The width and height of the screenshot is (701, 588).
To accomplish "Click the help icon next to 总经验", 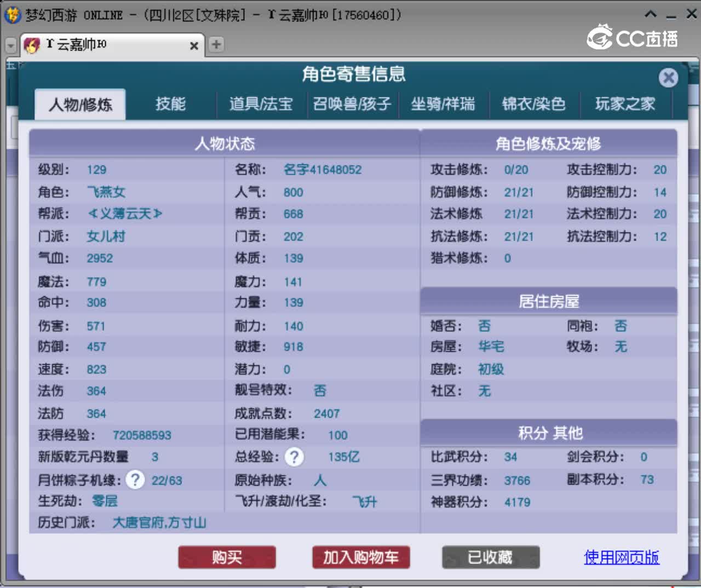I will point(295,457).
